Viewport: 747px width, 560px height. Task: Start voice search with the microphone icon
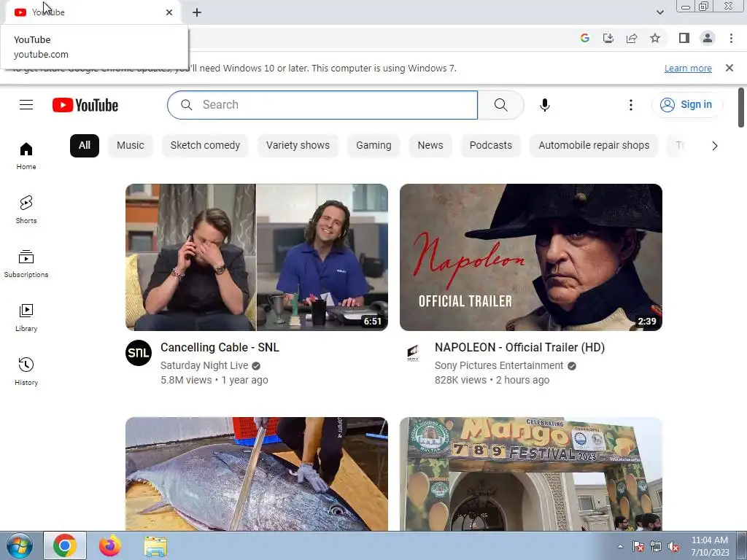(544, 105)
